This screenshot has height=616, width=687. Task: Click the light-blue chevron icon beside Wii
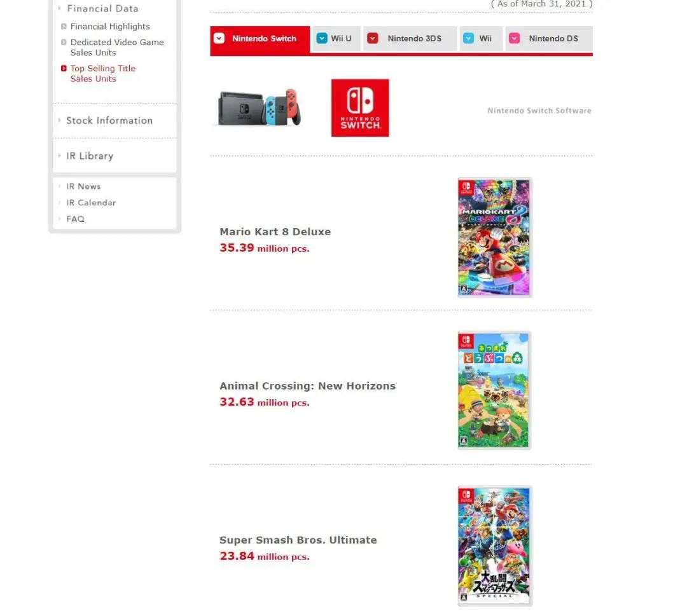point(468,38)
